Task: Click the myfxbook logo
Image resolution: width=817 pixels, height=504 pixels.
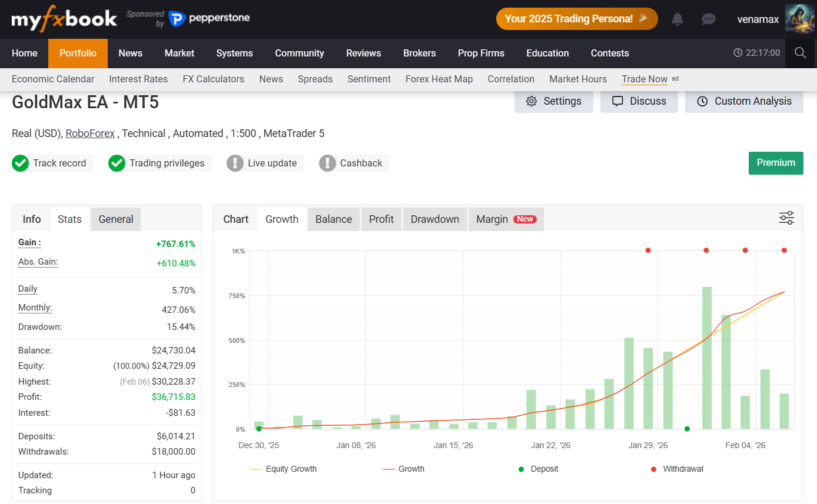Action: click(64, 19)
